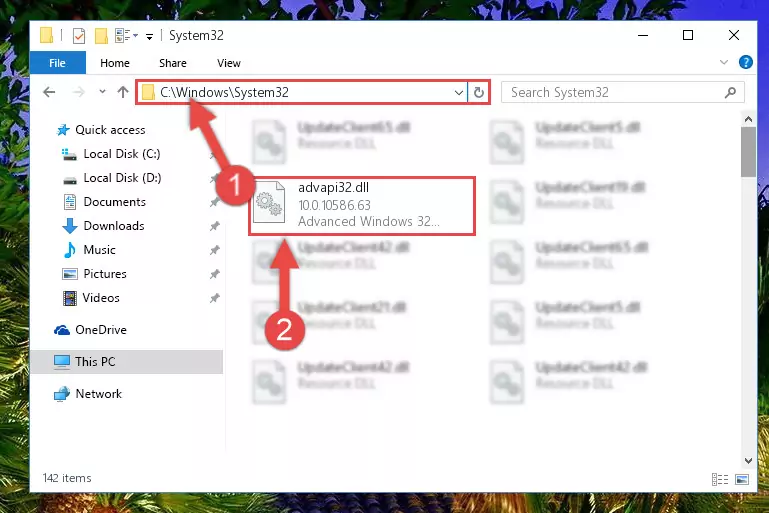
Task: Click the Videos film strip icon
Action: click(70, 298)
